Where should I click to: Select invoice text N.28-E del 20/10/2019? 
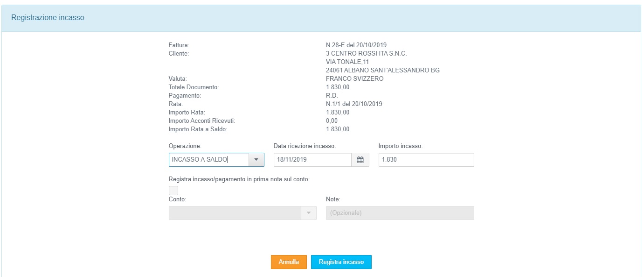coord(357,45)
